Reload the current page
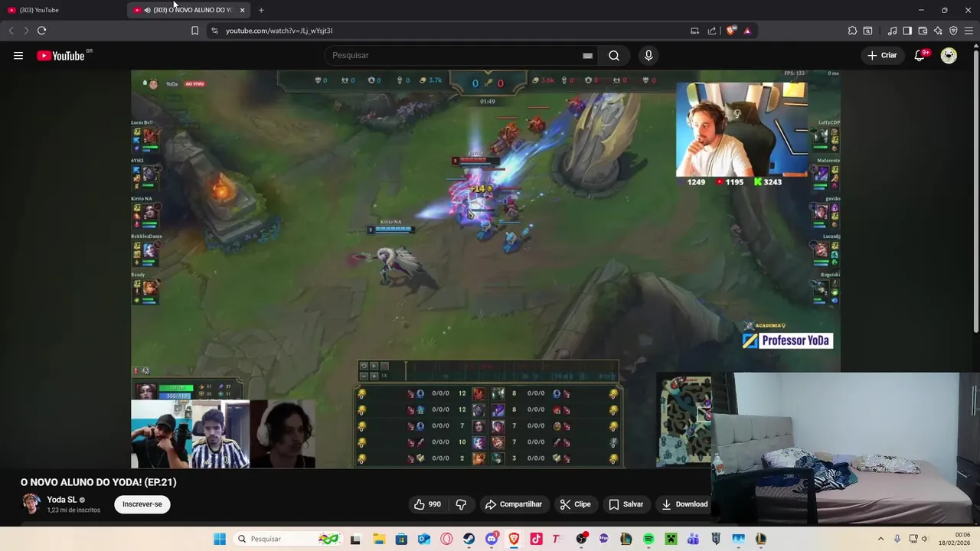 click(41, 31)
